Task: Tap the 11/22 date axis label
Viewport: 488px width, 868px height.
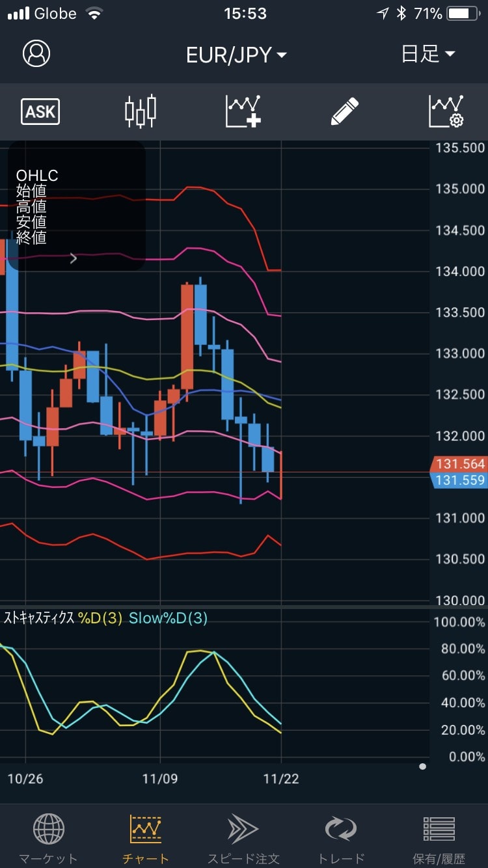Action: [x=281, y=778]
